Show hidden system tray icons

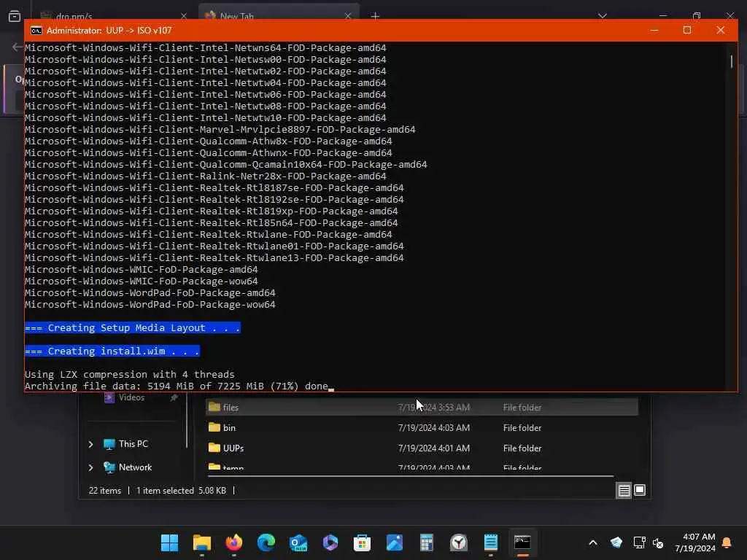(x=593, y=542)
